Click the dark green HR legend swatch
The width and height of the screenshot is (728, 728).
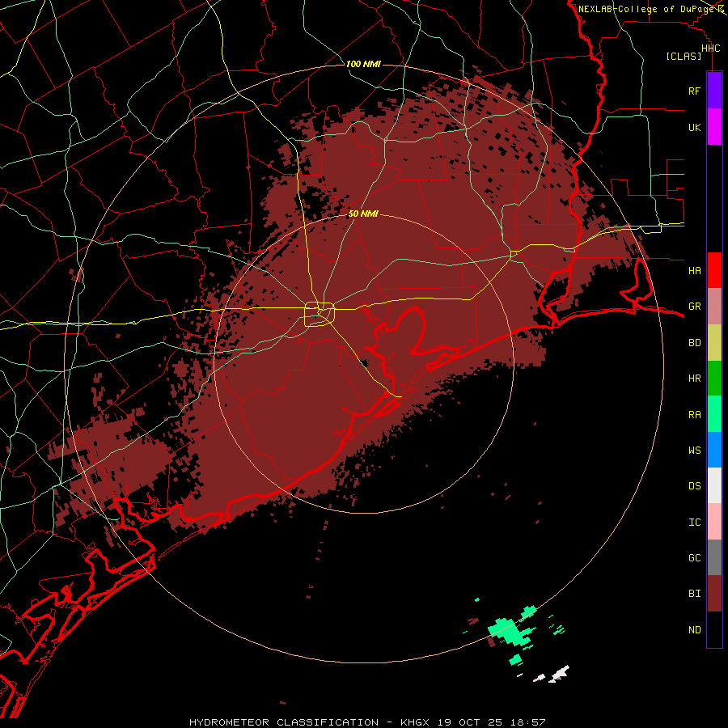click(x=714, y=379)
